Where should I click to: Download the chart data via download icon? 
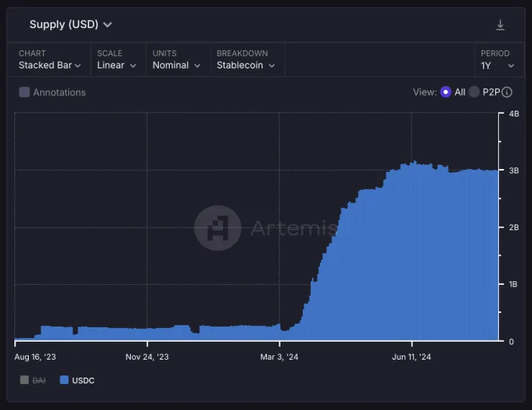pos(500,25)
